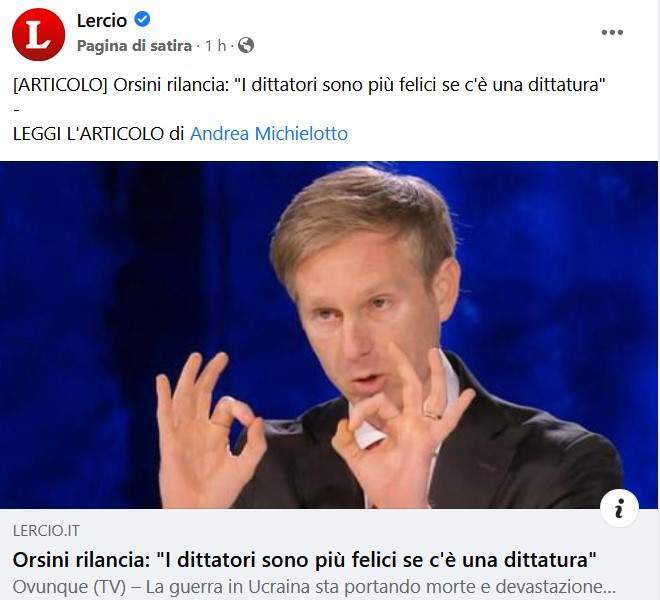Click the '[ARTICOLO] Orsini rilancia' post text
The height and width of the screenshot is (600, 660).
309,85
